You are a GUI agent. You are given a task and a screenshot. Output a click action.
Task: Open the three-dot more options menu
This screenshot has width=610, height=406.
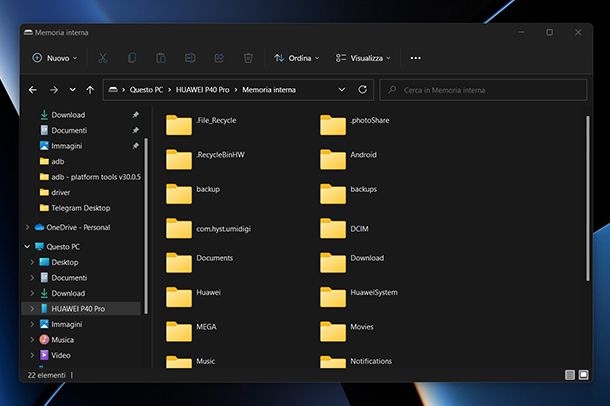pyautogui.click(x=415, y=58)
